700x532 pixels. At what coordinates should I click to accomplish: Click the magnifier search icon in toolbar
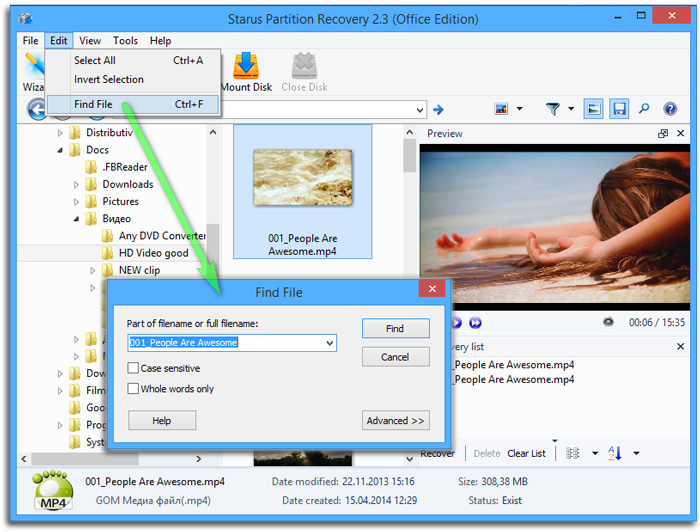[x=644, y=108]
